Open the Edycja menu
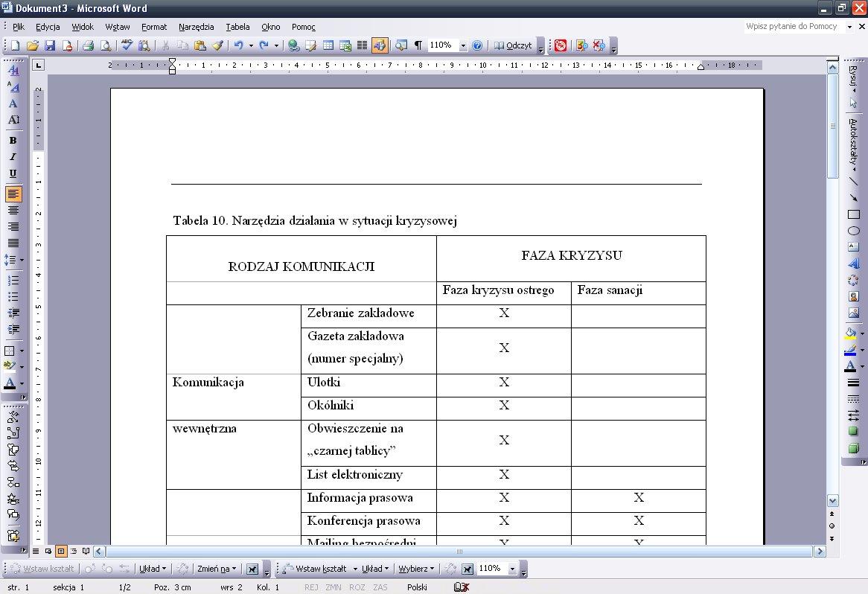The width and height of the screenshot is (868, 594). (x=48, y=27)
